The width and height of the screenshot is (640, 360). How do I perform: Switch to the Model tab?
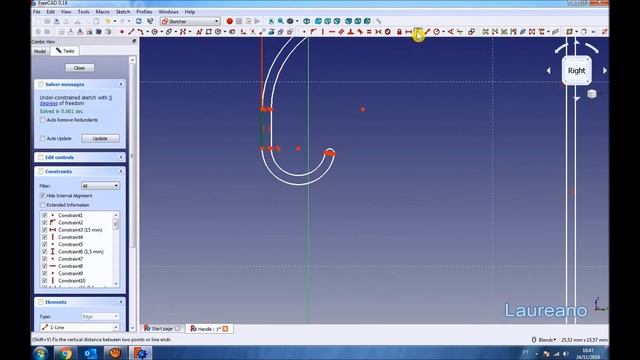(x=40, y=51)
